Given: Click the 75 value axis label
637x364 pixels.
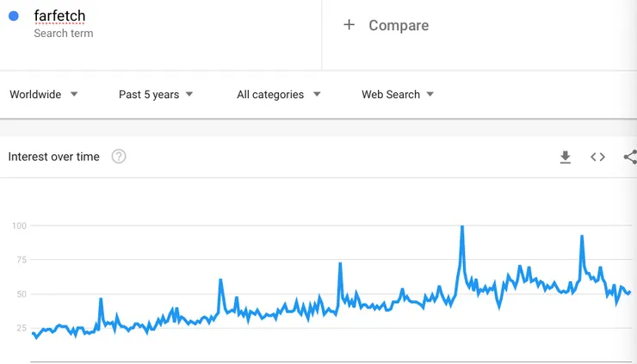Looking at the screenshot, I should [22, 260].
